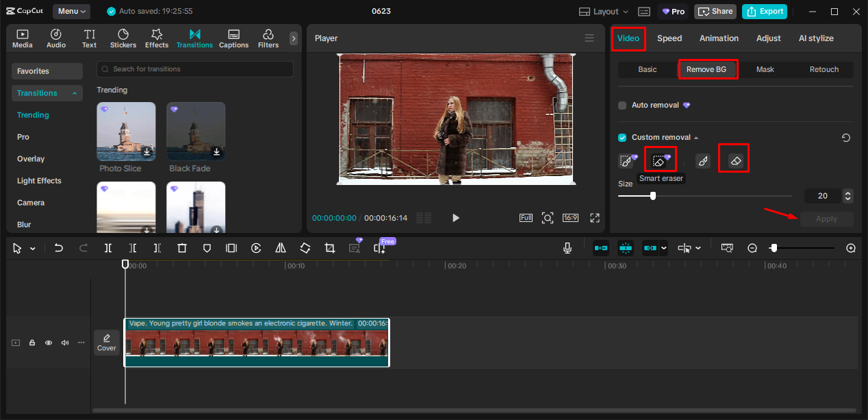The image size is (868, 420).
Task: Click the Export button
Action: [764, 12]
